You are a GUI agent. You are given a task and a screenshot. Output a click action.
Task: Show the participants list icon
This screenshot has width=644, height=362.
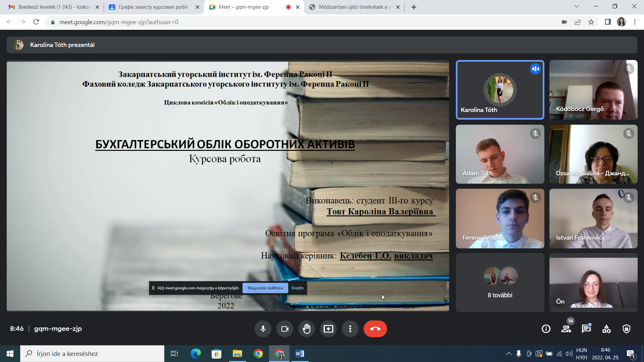click(566, 329)
